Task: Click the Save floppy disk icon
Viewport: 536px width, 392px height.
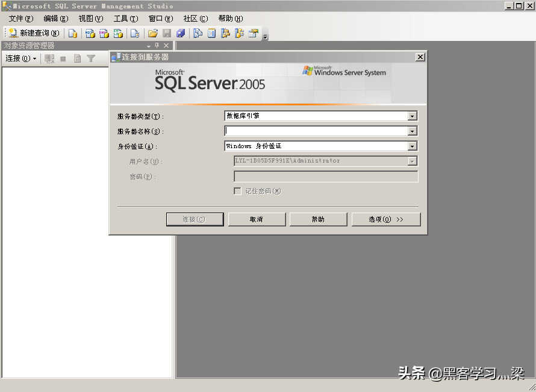Action: [167, 33]
